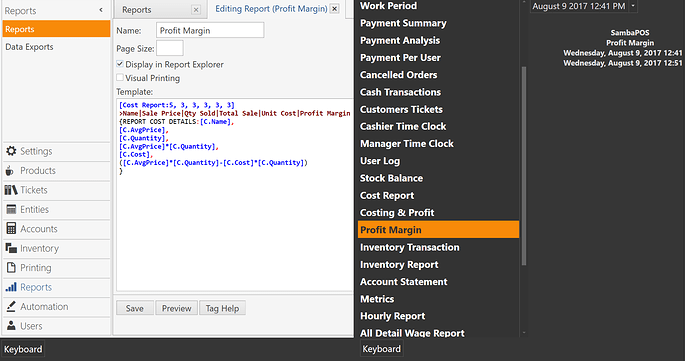Open Reports via its bar chart icon

[x=11, y=287]
